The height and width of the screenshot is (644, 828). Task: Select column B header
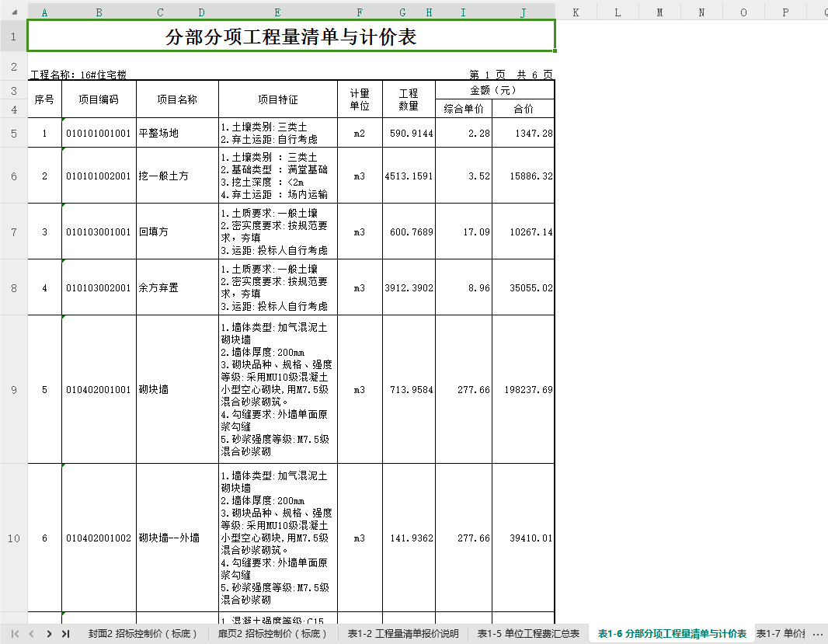(x=99, y=12)
